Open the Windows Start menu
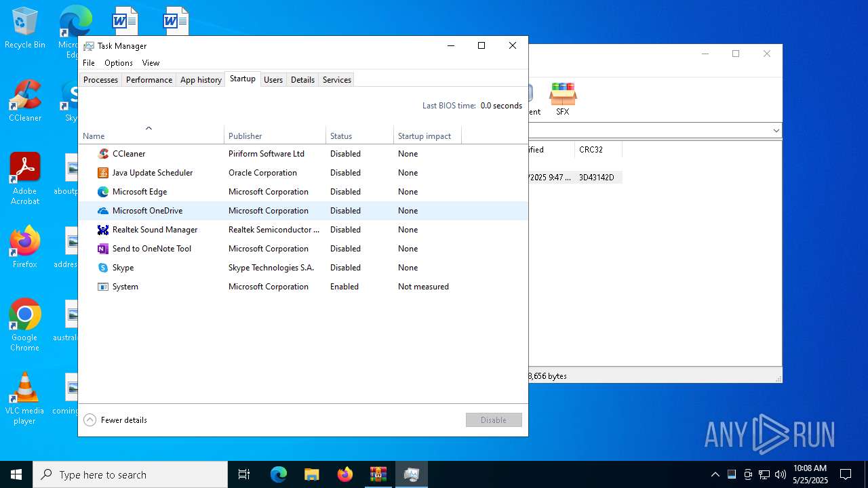 tap(16, 474)
